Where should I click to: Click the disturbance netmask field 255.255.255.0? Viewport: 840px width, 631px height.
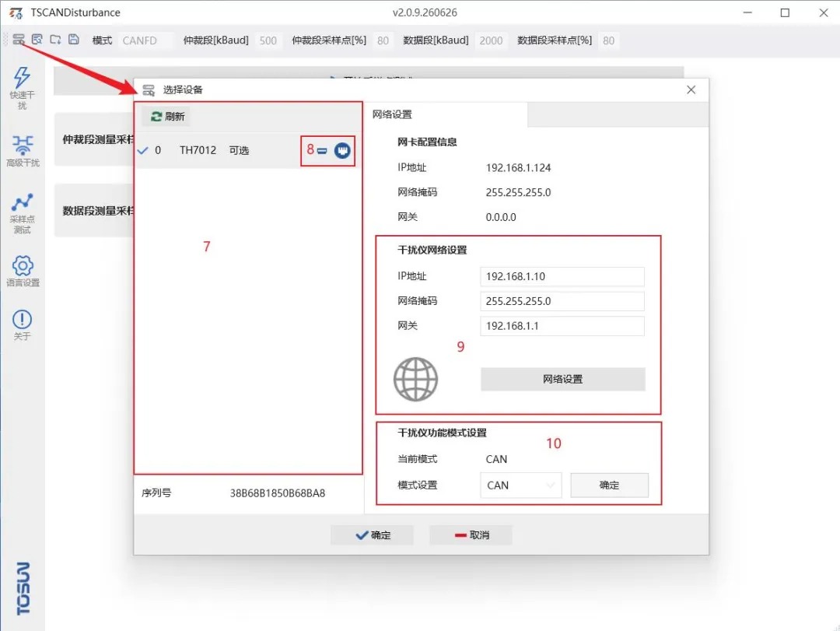click(x=562, y=301)
